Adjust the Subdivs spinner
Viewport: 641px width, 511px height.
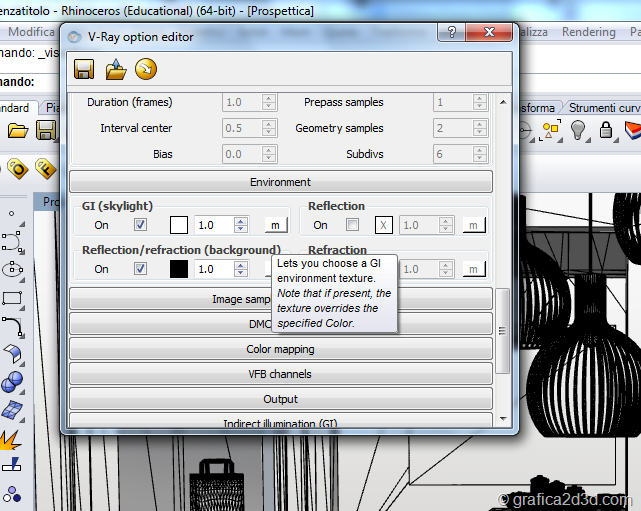pyautogui.click(x=480, y=154)
